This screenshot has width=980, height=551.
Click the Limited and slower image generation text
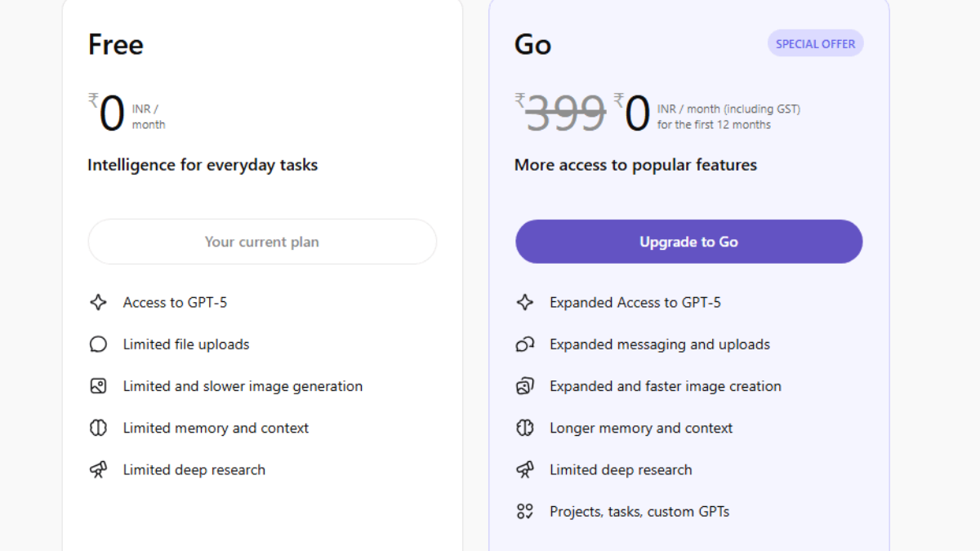243,386
